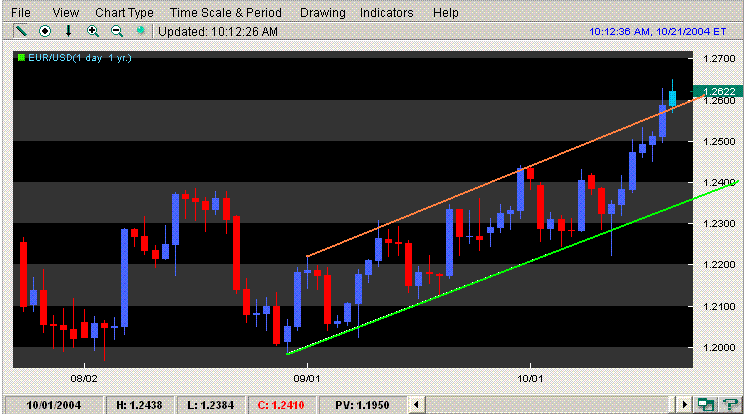Open the Drawing menu

pyautogui.click(x=323, y=13)
